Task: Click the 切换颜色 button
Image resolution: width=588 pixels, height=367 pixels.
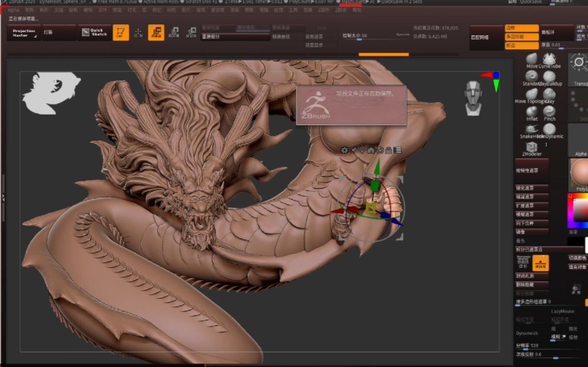Action: [578, 258]
